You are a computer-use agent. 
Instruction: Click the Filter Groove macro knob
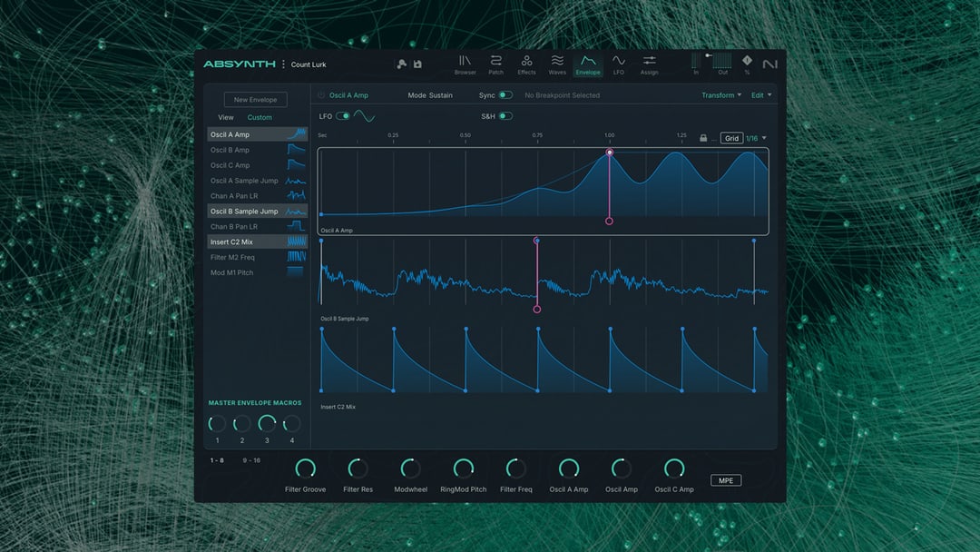pyautogui.click(x=306, y=468)
